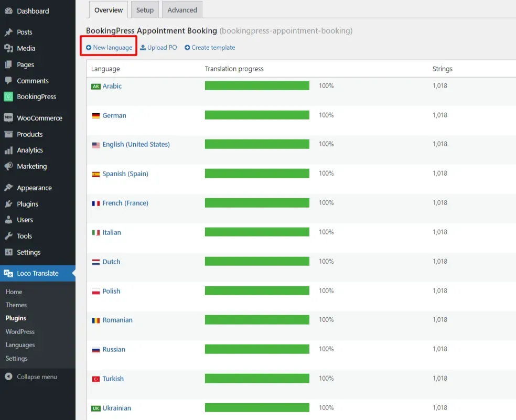
Task: Click the Posts pushpin icon
Action: (x=8, y=32)
